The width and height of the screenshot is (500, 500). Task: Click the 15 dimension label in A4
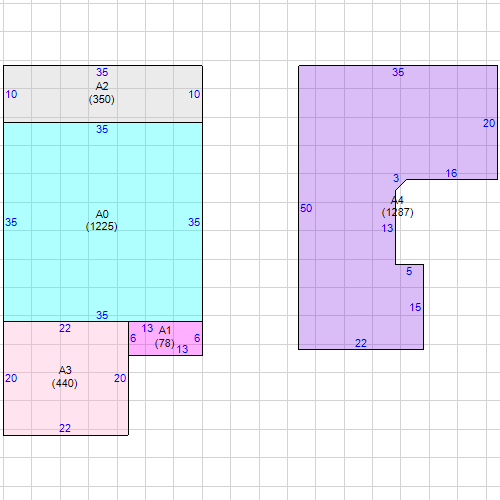(x=416, y=307)
